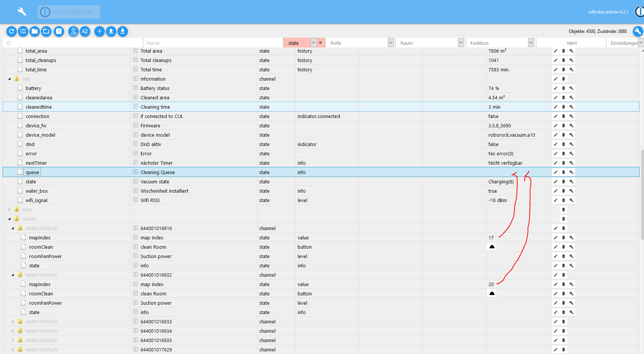Click the Wert filter input field

click(571, 43)
